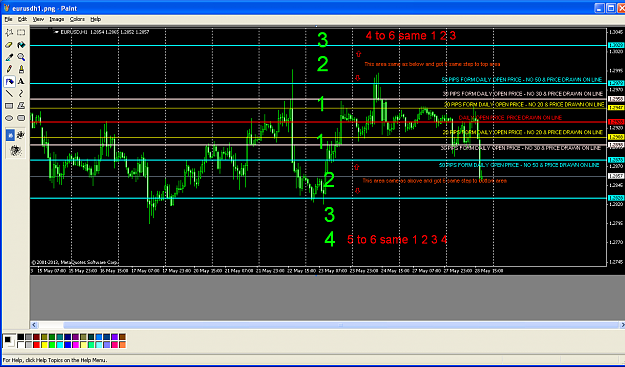Screen dimensions: 625x367
Task: Click the foreground/background color indicator box
Action: (x=9, y=341)
